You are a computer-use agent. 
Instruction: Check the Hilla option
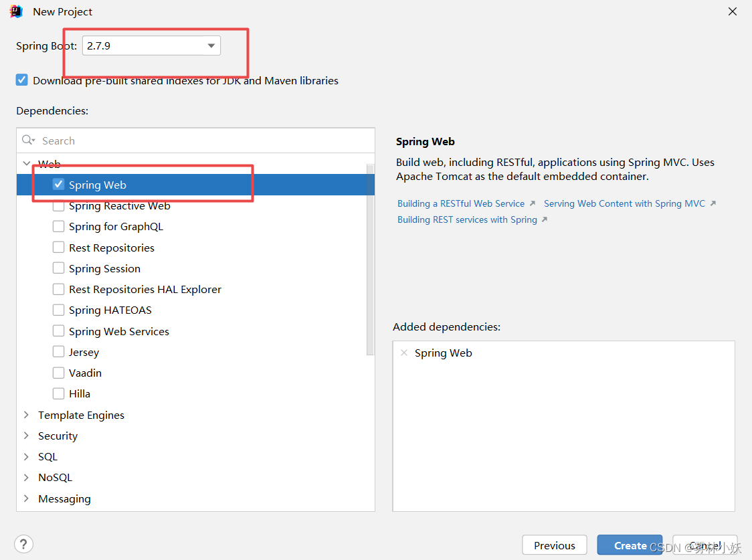point(58,393)
